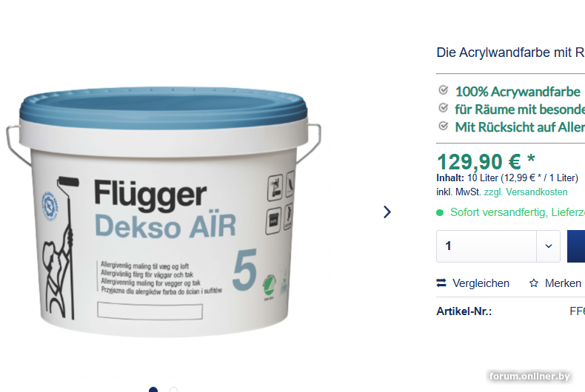Click painter roller logo on bucket
The width and height of the screenshot is (585, 392).
click(x=61, y=248)
